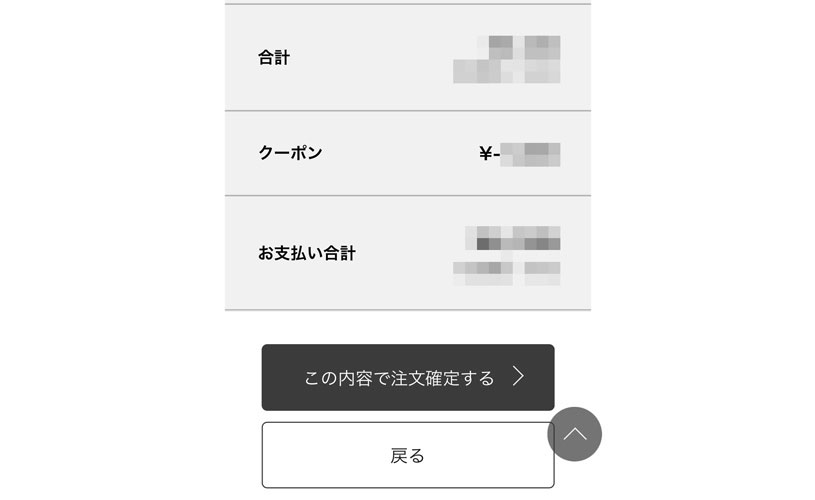Screen dimensions: 815x500
Task: Click the divider between 合計 and クーポン rows
Action: point(408,111)
